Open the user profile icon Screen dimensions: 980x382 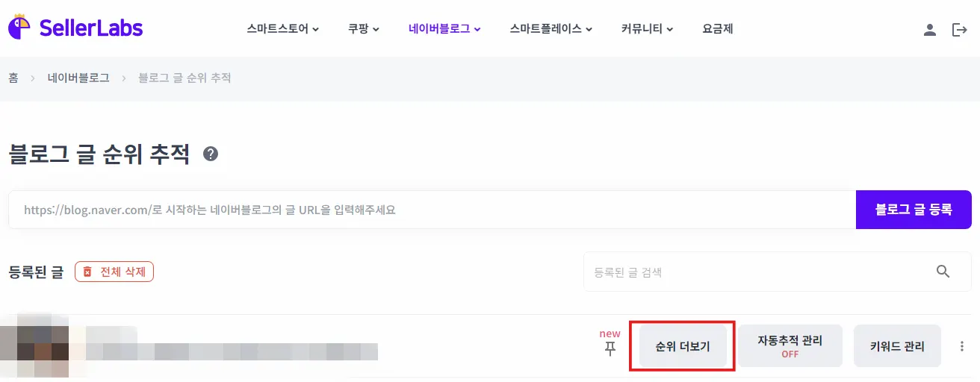click(x=929, y=30)
